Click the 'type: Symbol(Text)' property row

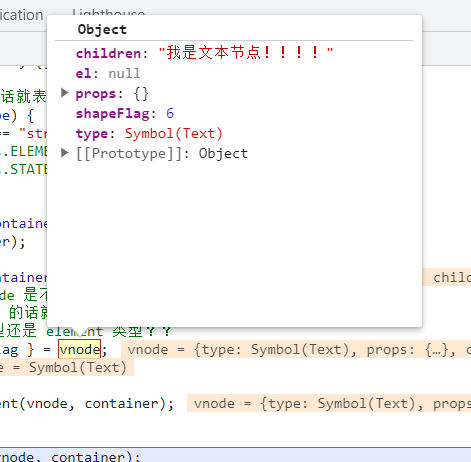[x=149, y=134]
